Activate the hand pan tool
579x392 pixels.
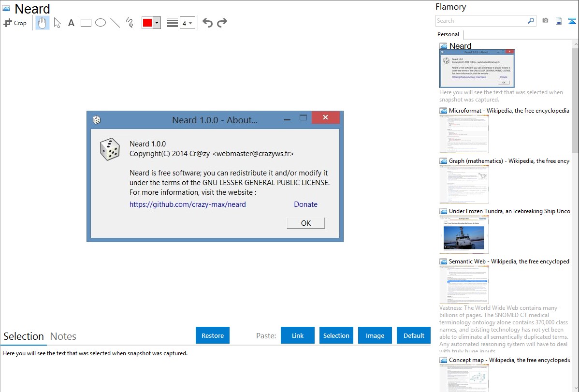tap(43, 23)
